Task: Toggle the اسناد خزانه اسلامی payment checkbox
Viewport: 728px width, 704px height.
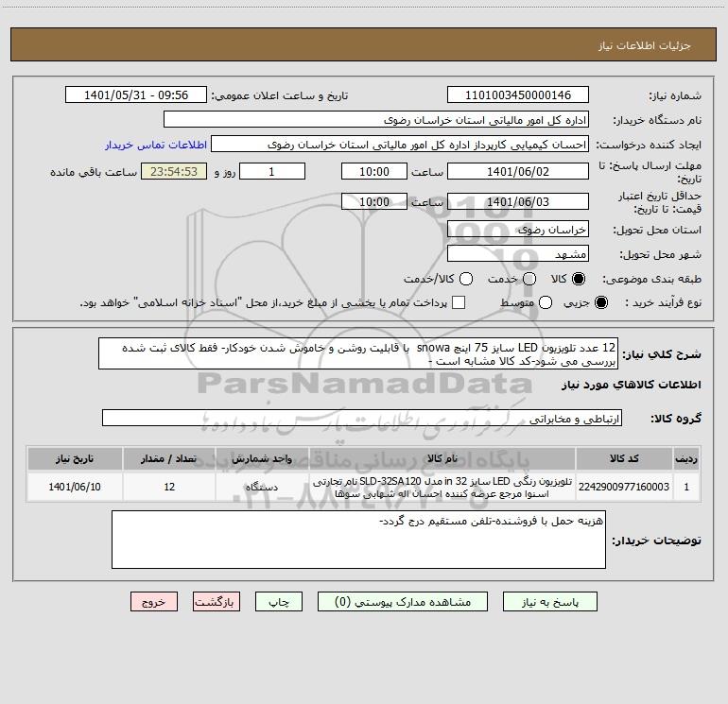Action: pos(459,302)
